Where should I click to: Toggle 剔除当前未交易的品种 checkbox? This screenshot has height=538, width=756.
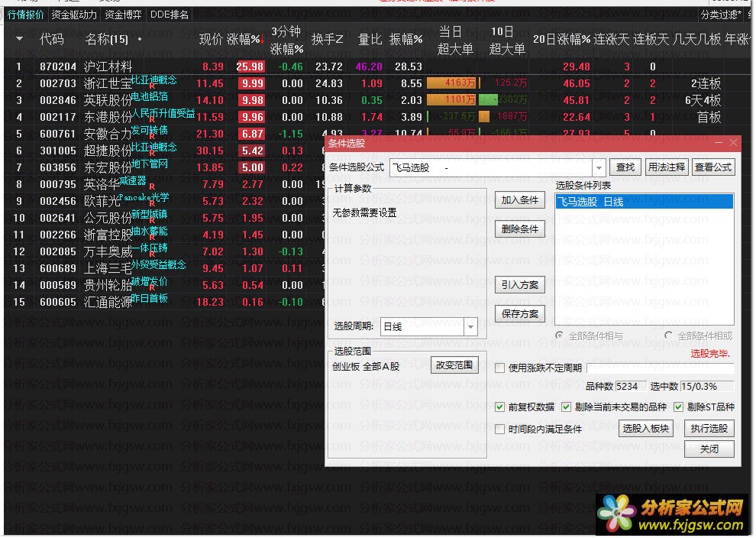567,407
